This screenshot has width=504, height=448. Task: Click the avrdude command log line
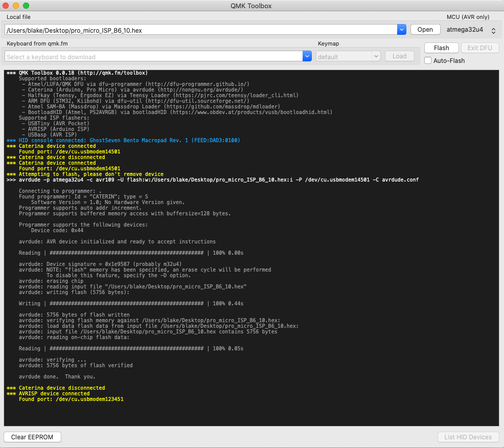tap(213, 180)
